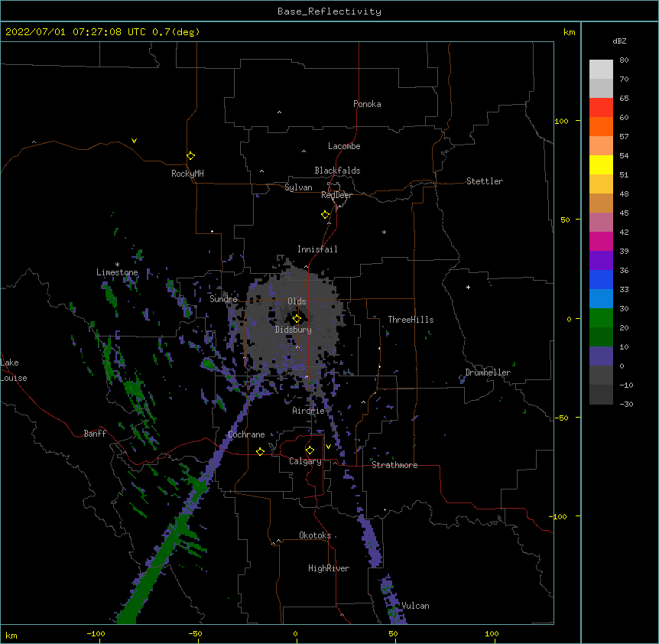Screen dimensions: 659x644
Task: Click the red 65-60 dBZ legend swatch
Action: (601, 108)
